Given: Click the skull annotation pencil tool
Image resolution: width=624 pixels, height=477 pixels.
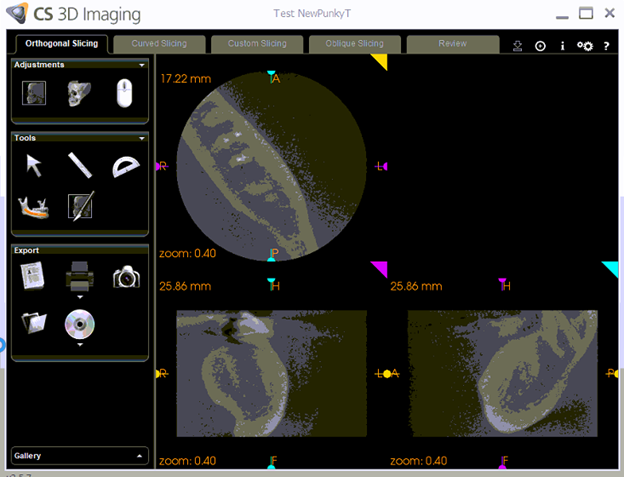Looking at the screenshot, I should [x=80, y=206].
